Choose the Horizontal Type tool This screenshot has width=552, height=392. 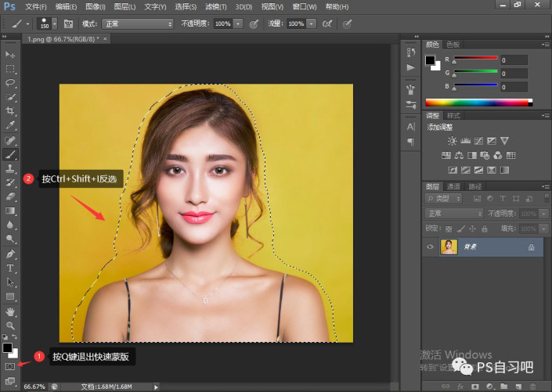tap(11, 268)
